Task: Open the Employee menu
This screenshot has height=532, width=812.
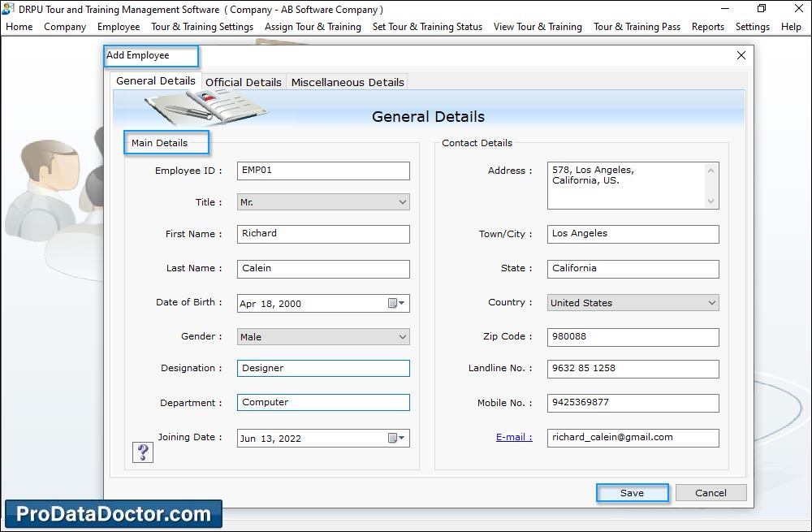Action: pyautogui.click(x=119, y=27)
